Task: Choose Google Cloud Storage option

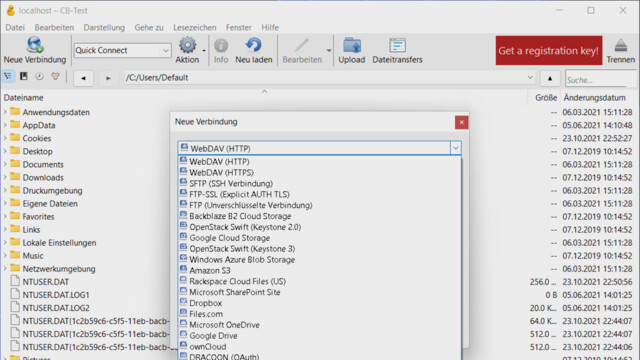Action: (320, 238)
